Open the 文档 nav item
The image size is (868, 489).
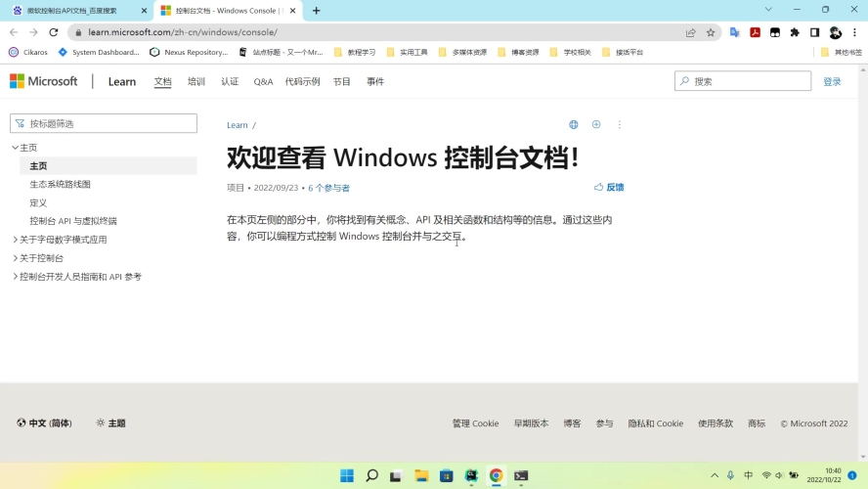(x=162, y=82)
